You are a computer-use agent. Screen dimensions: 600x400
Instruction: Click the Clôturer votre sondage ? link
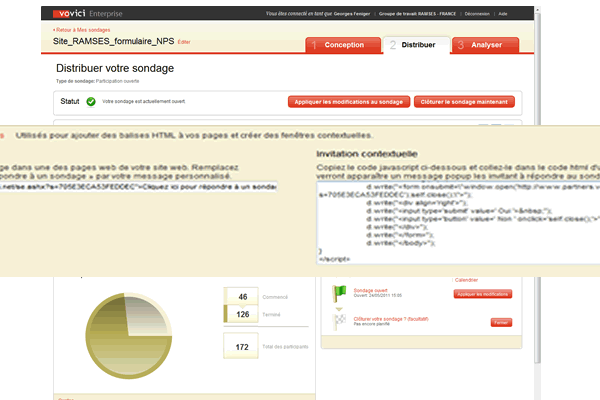(x=391, y=319)
